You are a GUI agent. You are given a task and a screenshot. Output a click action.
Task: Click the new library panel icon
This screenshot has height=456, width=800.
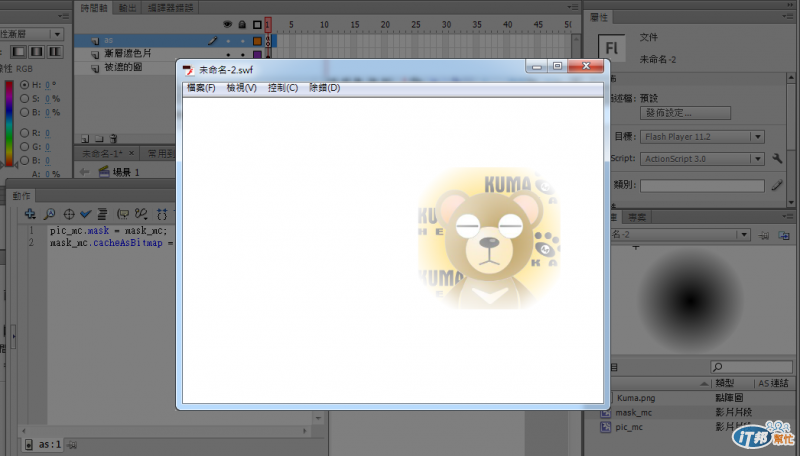tap(784, 235)
